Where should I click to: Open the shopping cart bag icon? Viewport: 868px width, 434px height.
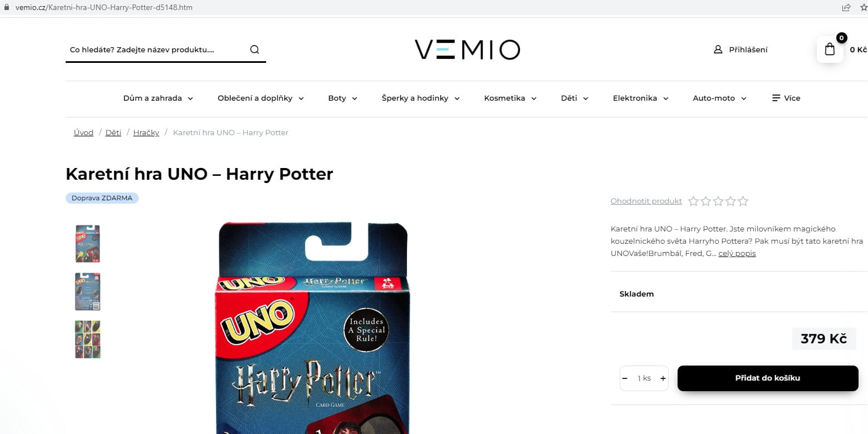point(830,50)
